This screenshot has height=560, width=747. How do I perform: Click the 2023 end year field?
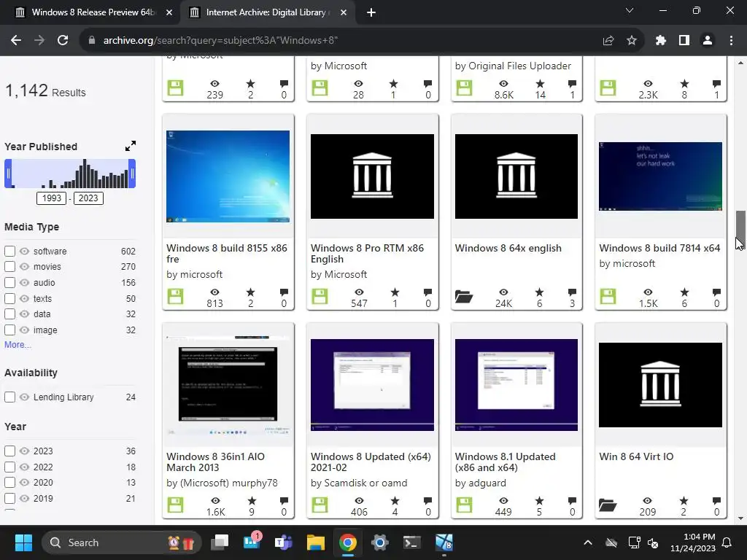tap(88, 198)
